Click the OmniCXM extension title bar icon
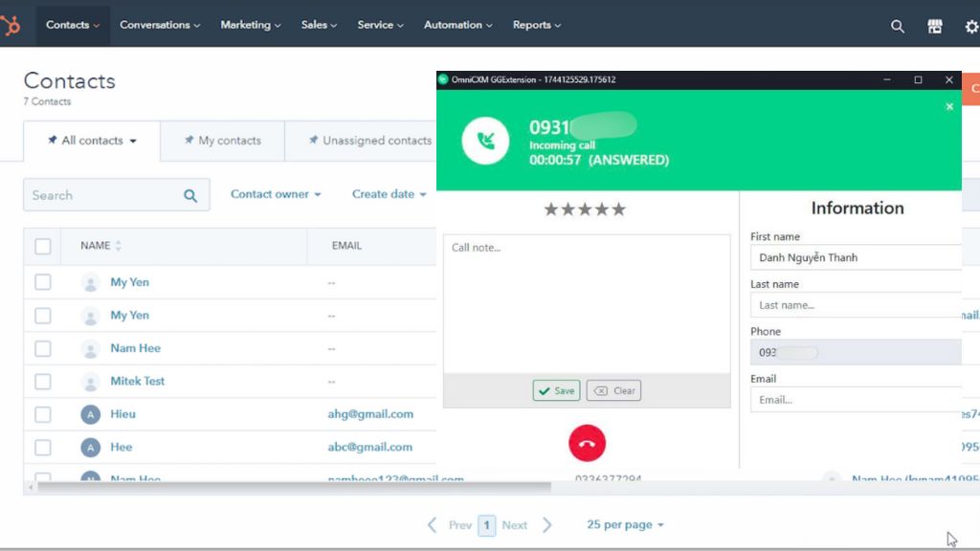This screenshot has width=980, height=551. pos(443,79)
